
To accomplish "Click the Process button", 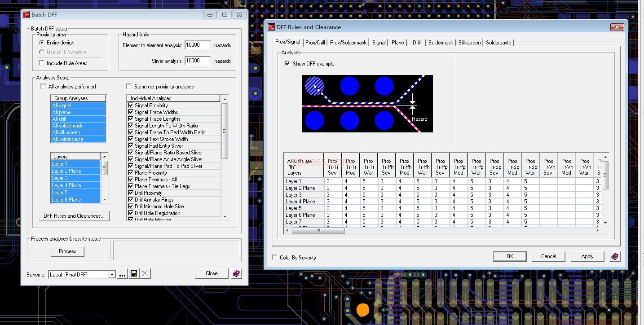I will click(67, 251).
